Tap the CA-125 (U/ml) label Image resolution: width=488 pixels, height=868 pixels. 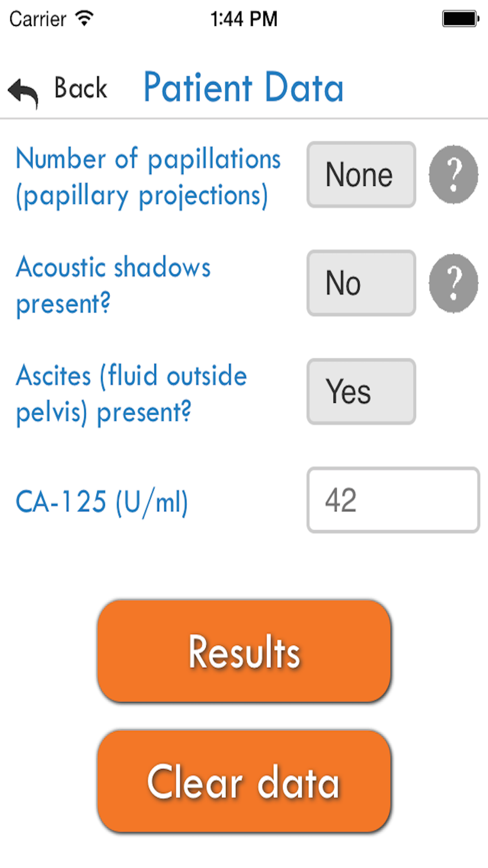pyautogui.click(x=102, y=502)
